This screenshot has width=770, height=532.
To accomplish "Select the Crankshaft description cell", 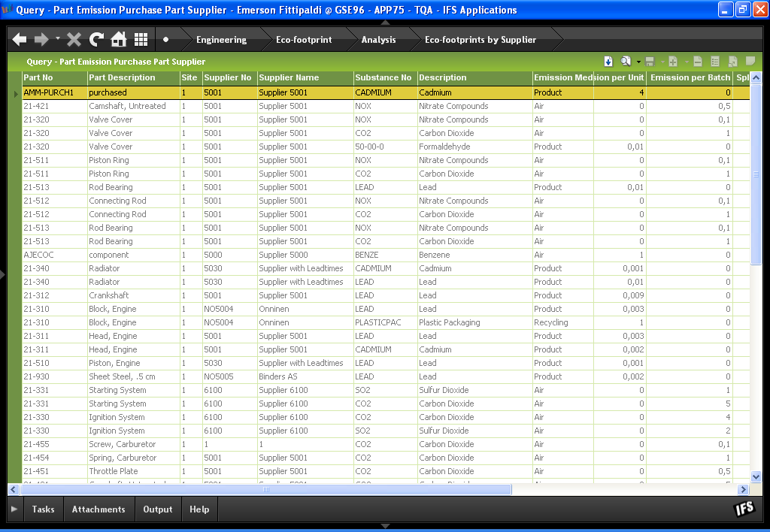I will 134,295.
